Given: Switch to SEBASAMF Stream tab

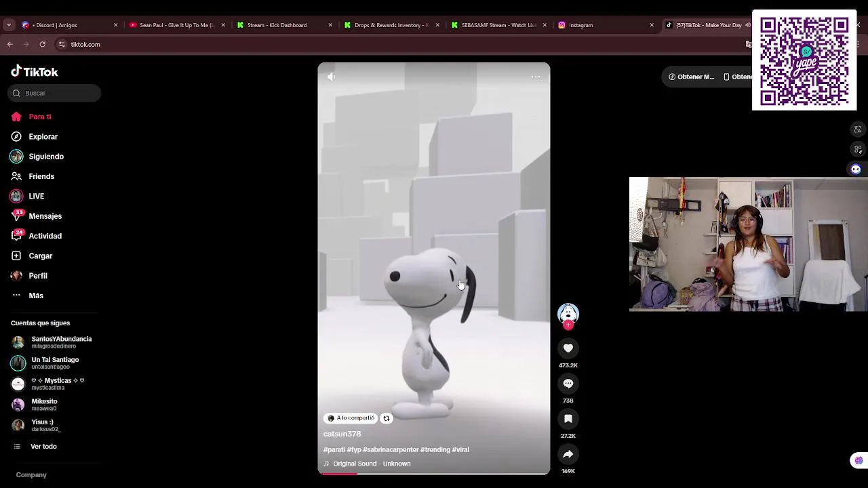Looking at the screenshot, I should [498, 25].
